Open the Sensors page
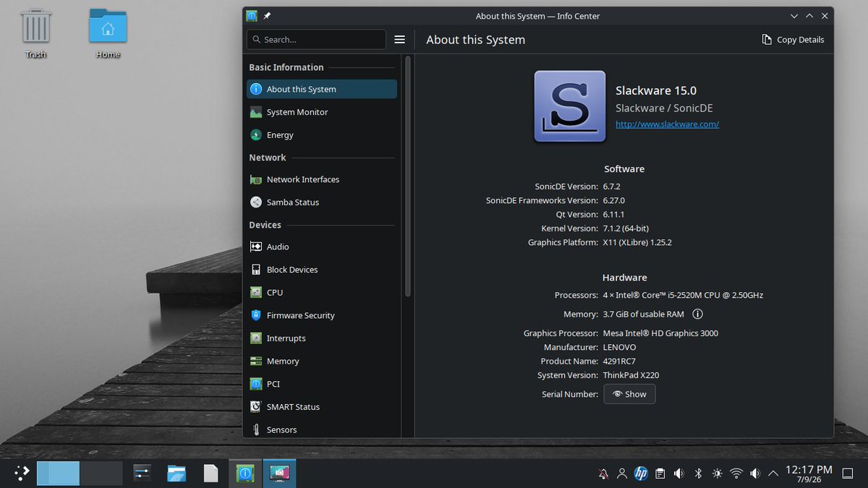868x488 pixels. (321, 429)
